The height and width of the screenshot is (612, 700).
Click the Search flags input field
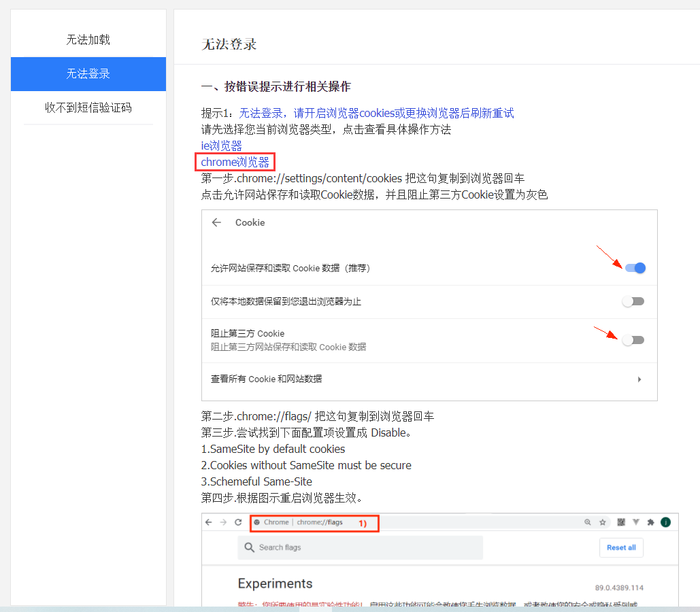pos(361,547)
